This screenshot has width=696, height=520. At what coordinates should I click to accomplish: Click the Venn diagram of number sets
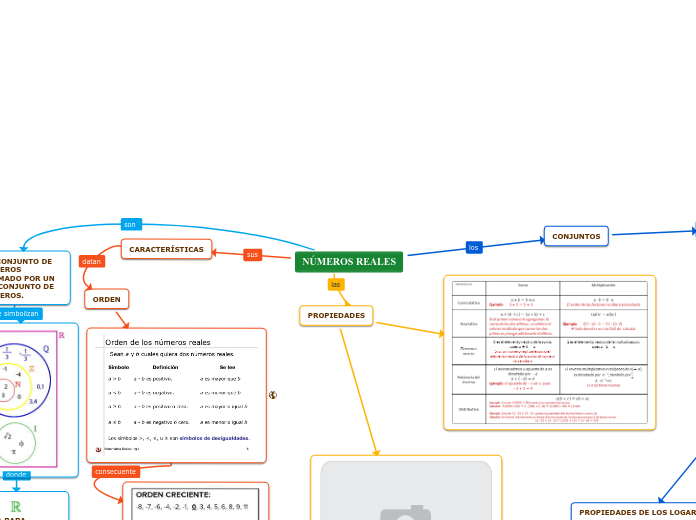28,393
